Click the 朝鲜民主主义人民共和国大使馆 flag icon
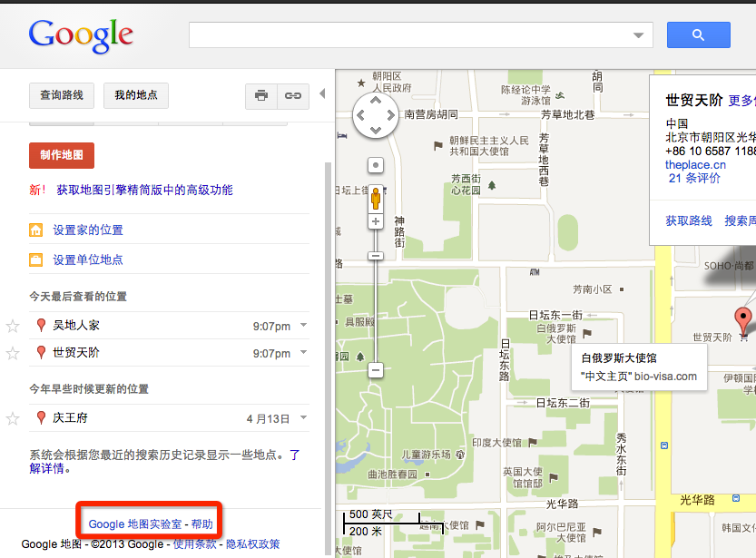756x558 pixels. point(437,145)
